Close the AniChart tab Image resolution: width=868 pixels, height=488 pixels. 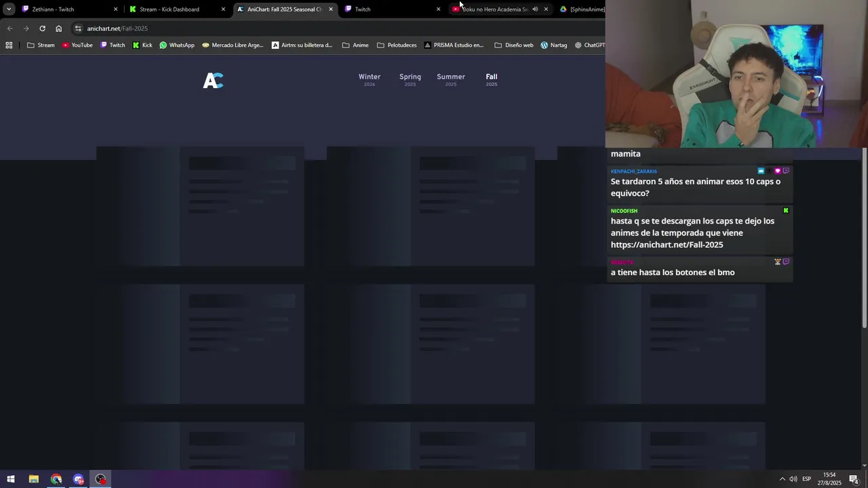pos(331,9)
